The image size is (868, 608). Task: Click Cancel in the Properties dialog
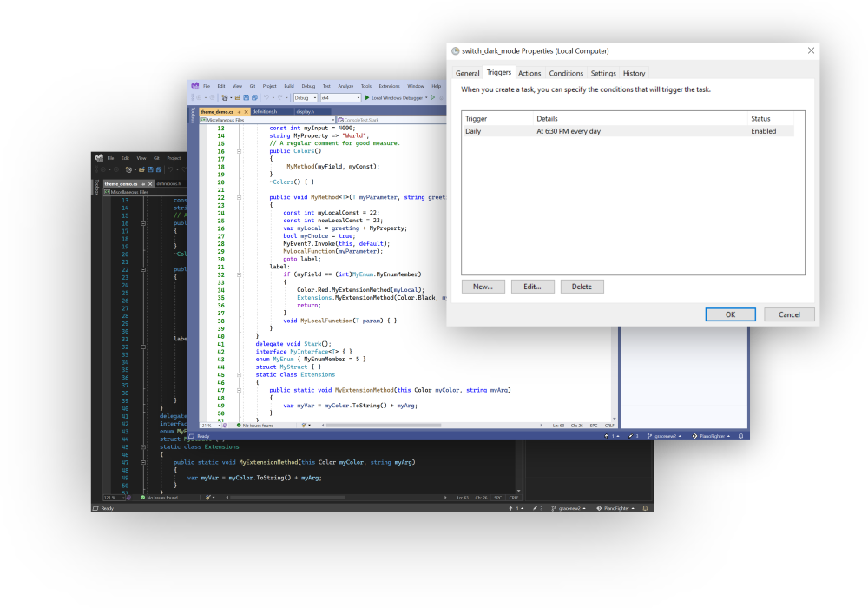(789, 314)
